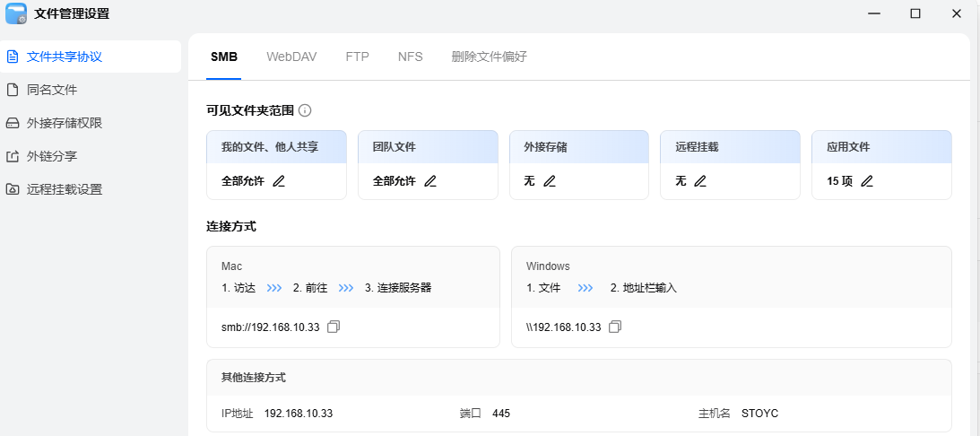Maximize the 文件管理设置 window

(x=915, y=13)
